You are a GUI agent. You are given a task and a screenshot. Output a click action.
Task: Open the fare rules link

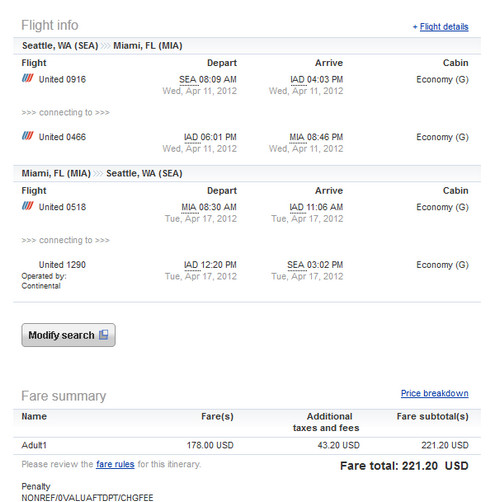coord(115,464)
